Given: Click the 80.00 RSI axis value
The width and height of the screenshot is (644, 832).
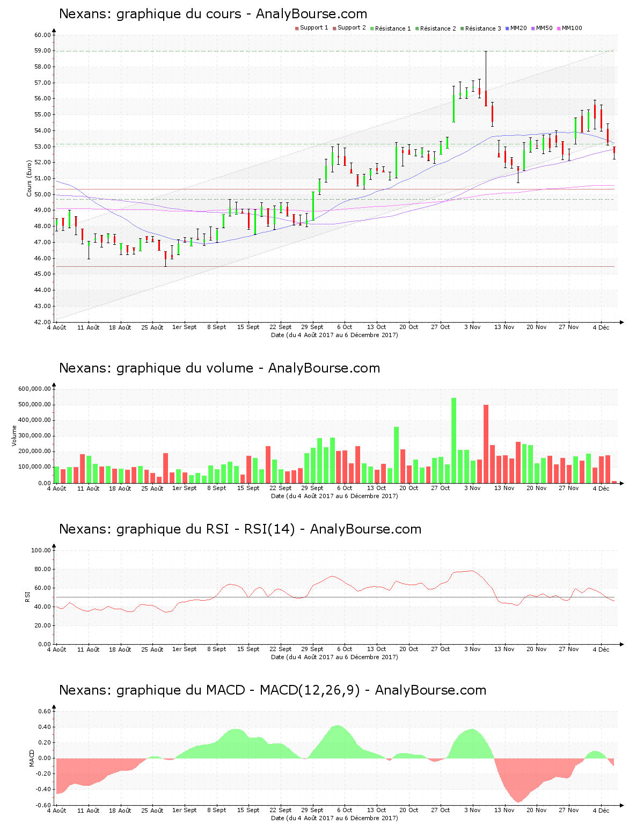Looking at the screenshot, I should click(42, 569).
